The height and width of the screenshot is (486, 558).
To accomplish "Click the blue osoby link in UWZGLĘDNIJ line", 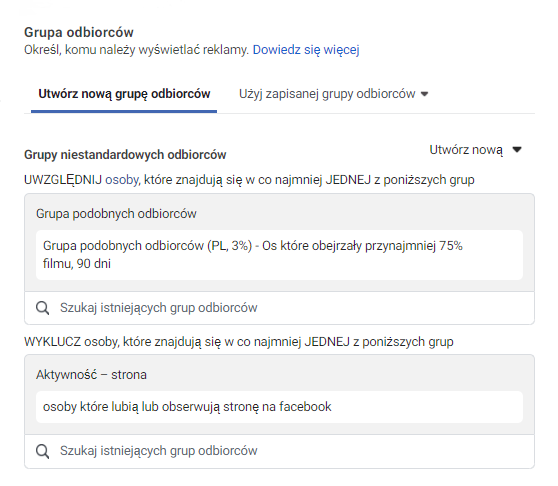I will click(122, 180).
